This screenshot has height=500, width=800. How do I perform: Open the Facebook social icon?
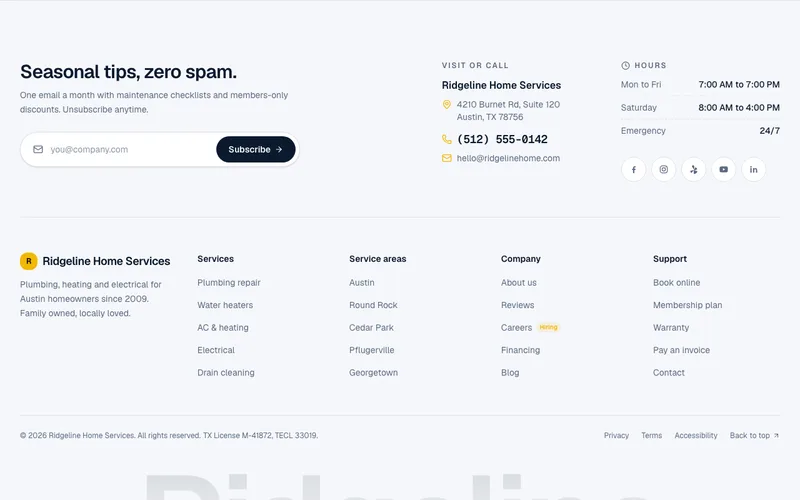click(633, 169)
